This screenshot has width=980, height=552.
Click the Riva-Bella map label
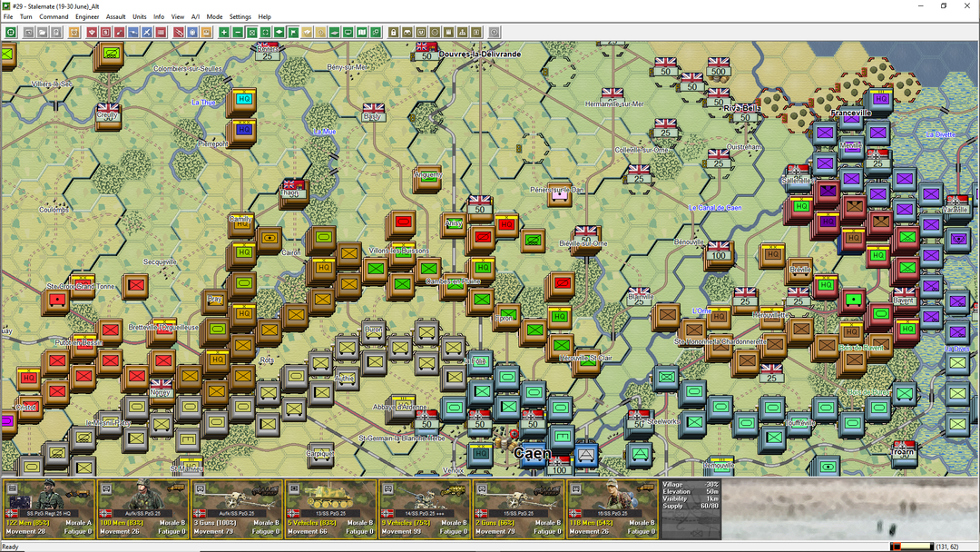742,108
